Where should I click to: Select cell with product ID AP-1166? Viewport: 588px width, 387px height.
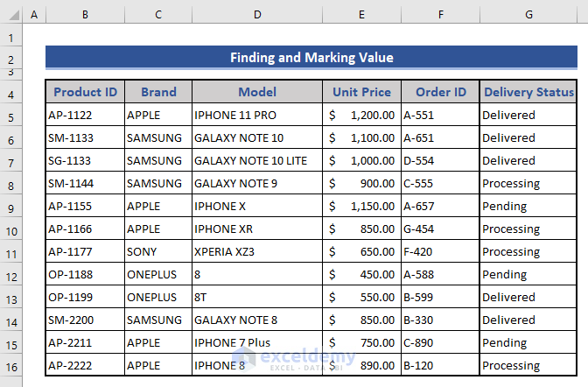point(85,229)
